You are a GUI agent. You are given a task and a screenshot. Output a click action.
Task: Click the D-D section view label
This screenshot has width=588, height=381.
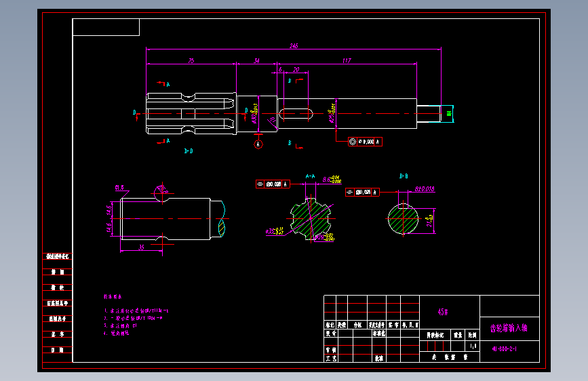[x=189, y=151]
